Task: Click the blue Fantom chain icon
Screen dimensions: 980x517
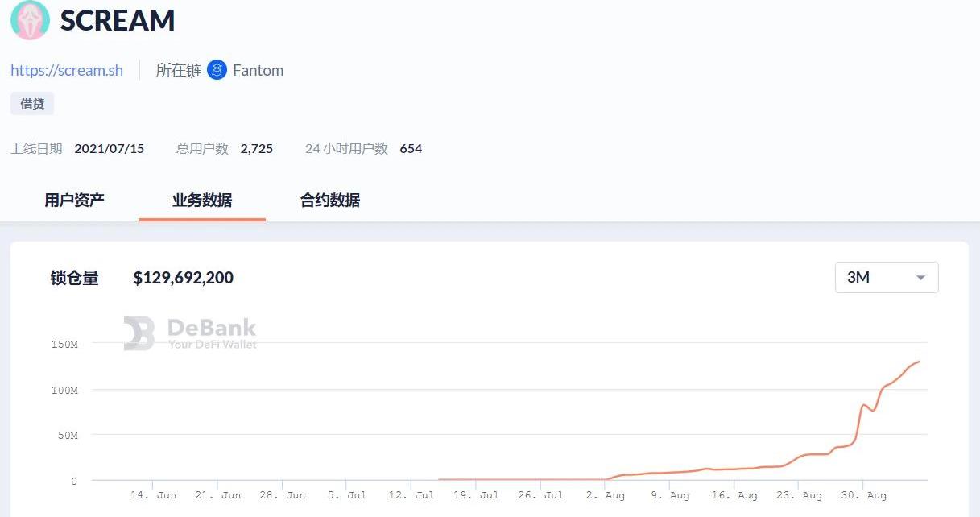Action: (x=217, y=70)
